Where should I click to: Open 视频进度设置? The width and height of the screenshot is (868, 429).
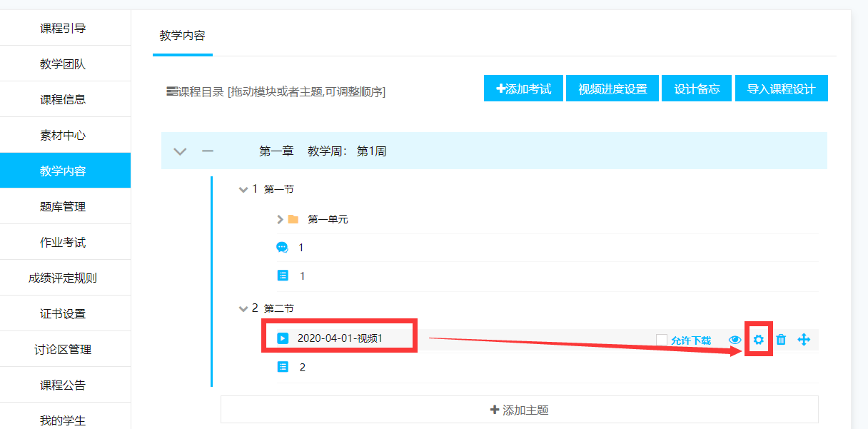click(x=612, y=89)
